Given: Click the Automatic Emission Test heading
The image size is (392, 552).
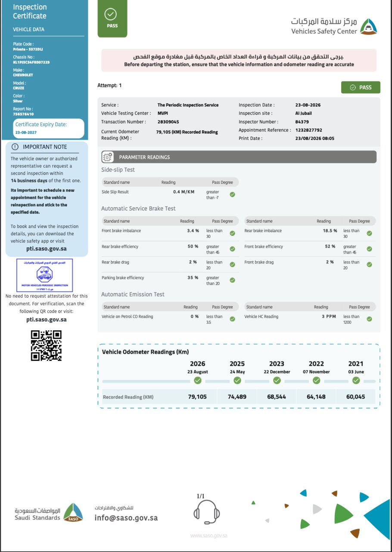Looking at the screenshot, I should [x=133, y=294].
